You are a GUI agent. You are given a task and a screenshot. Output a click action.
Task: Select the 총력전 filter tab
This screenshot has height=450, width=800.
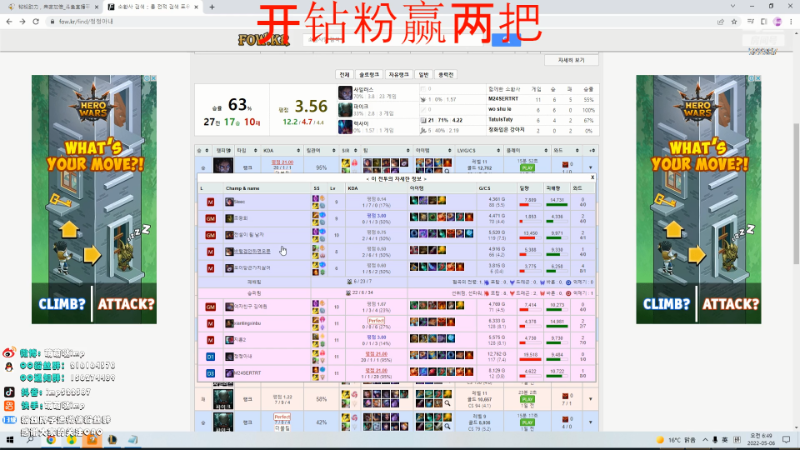445,74
